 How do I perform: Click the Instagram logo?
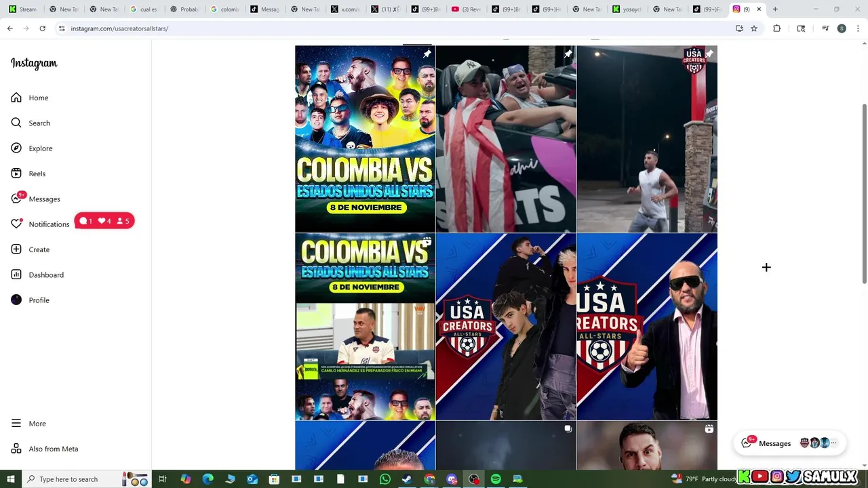tap(34, 64)
